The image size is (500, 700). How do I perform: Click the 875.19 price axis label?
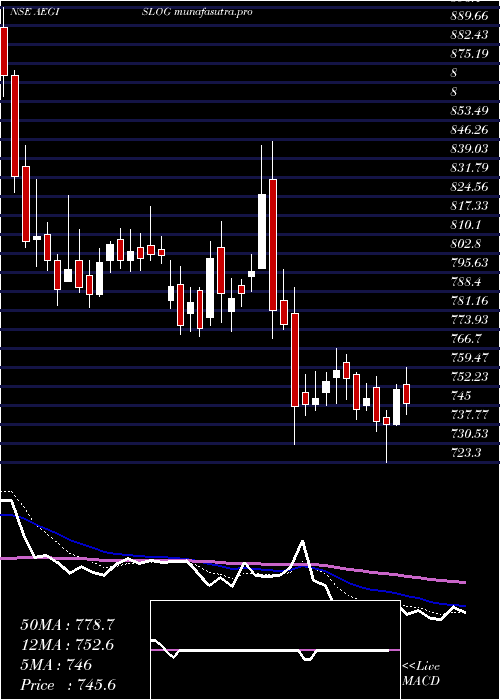tap(470, 54)
